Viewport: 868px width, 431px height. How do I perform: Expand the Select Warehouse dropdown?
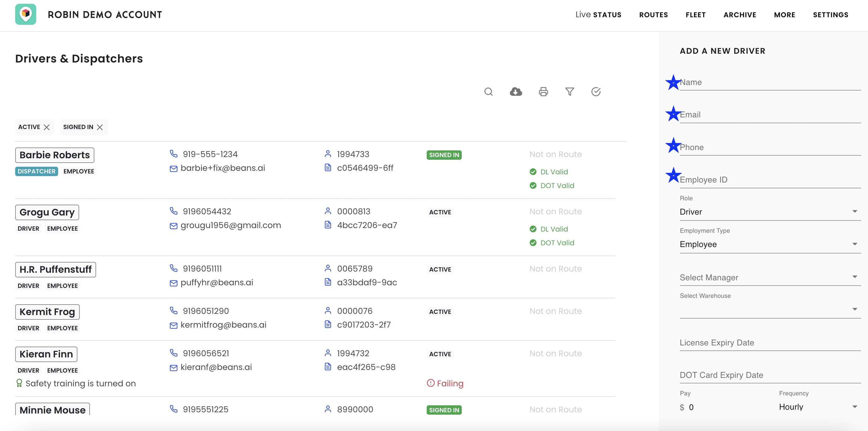coord(770,309)
